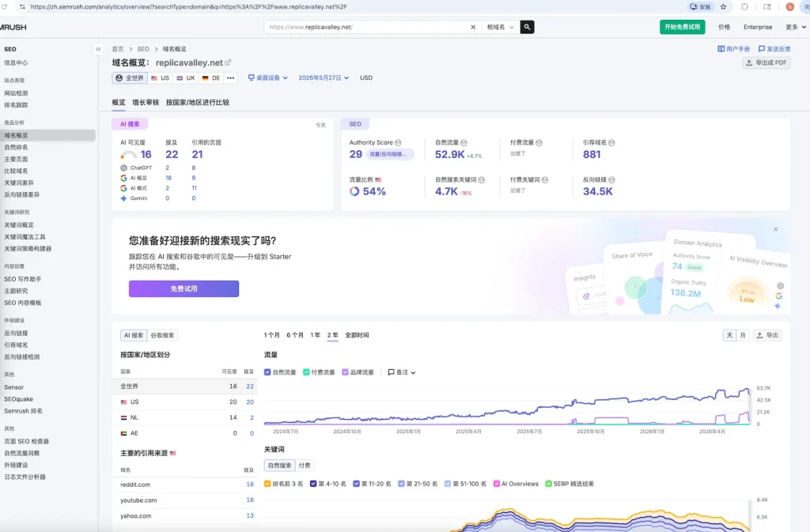Toggle positions 4-10 checkbox
Image resolution: width=810 pixels, height=532 pixels.
[x=313, y=484]
